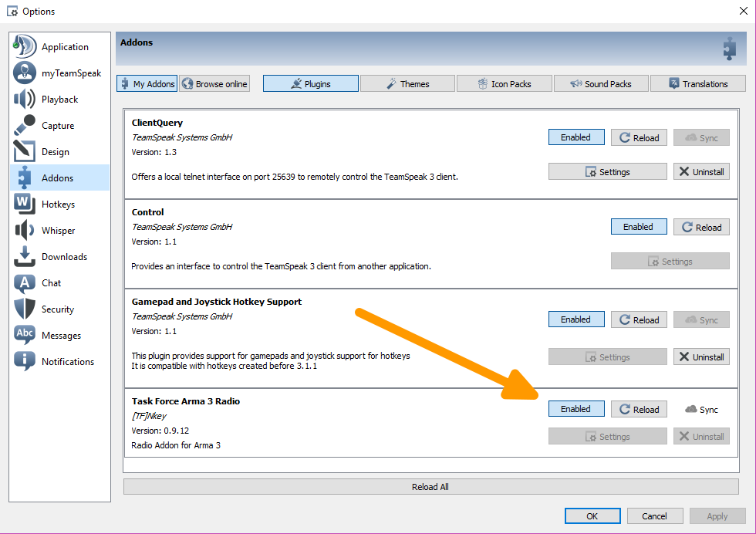Select the Themes tab
Screen dimensions: 756x534
[407, 84]
